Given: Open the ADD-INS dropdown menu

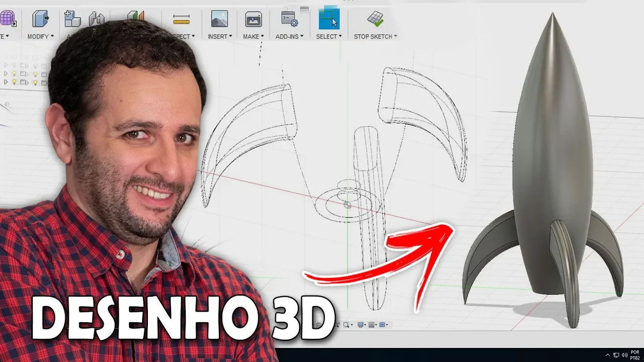Looking at the screenshot, I should pos(289,37).
